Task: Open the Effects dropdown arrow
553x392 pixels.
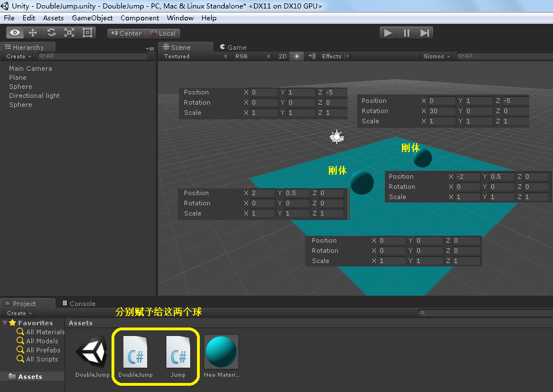Action: tap(347, 57)
